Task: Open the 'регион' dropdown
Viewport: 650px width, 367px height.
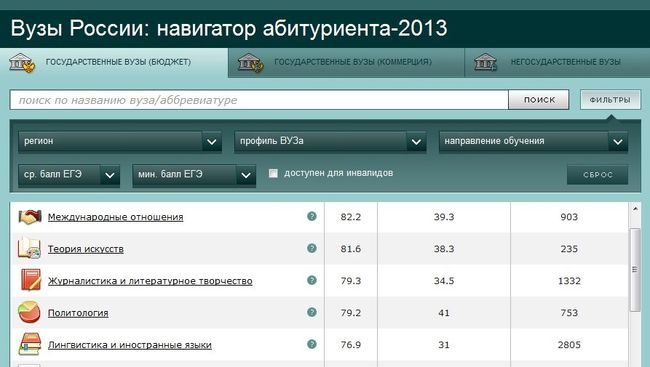Action: 120,141
